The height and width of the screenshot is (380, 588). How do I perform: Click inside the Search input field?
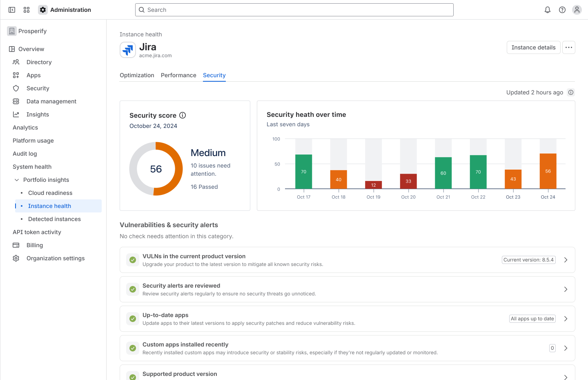294,9
